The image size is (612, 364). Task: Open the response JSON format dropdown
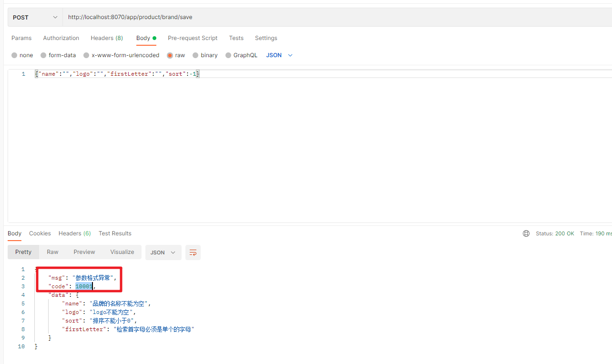click(163, 253)
